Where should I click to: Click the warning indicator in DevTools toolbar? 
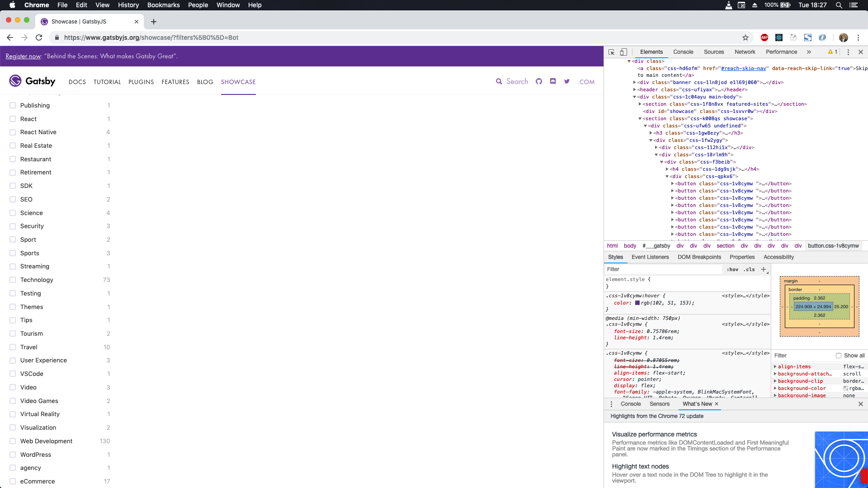(x=832, y=52)
